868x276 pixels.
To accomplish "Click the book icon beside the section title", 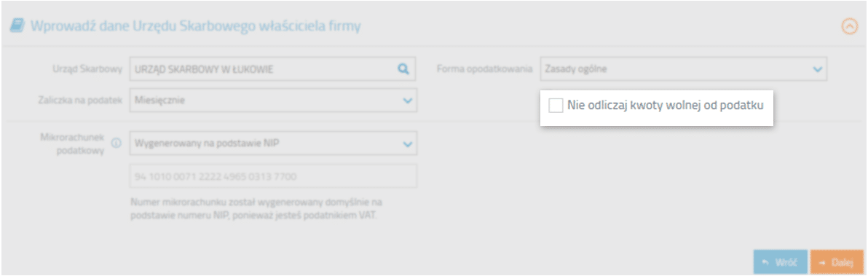I will pos(17,26).
